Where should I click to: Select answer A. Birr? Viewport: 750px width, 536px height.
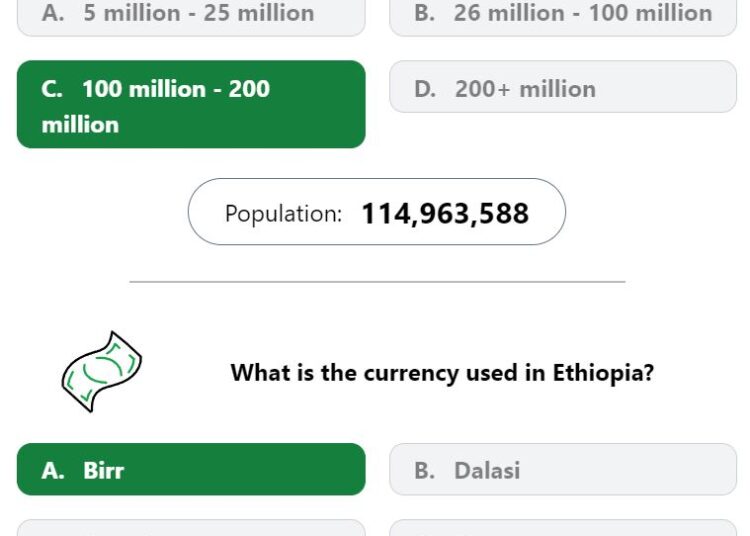tap(191, 469)
